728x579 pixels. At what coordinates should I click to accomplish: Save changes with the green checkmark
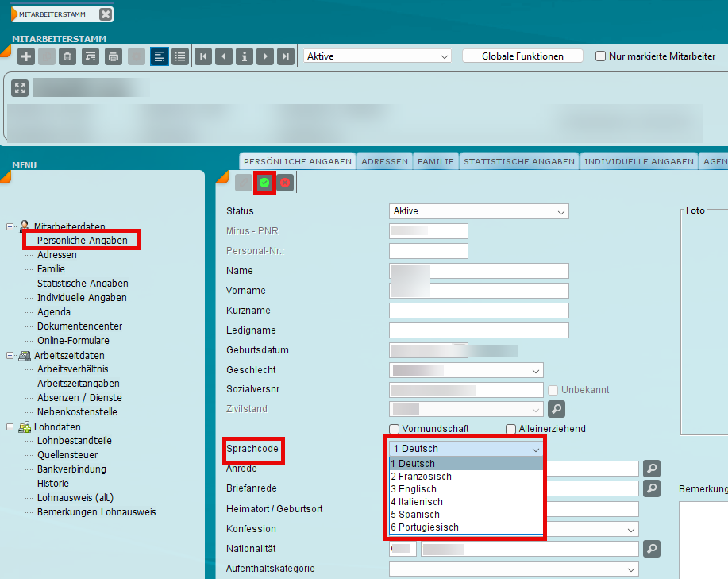(264, 183)
